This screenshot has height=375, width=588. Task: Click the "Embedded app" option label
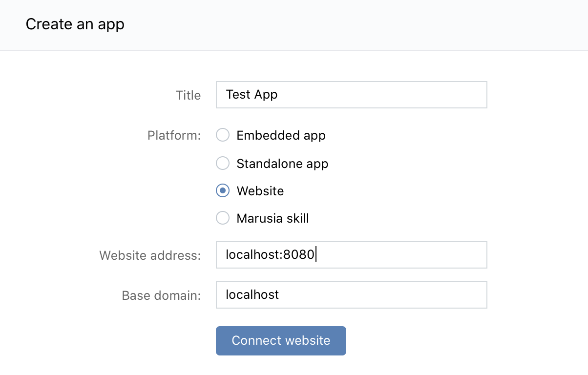pos(281,135)
